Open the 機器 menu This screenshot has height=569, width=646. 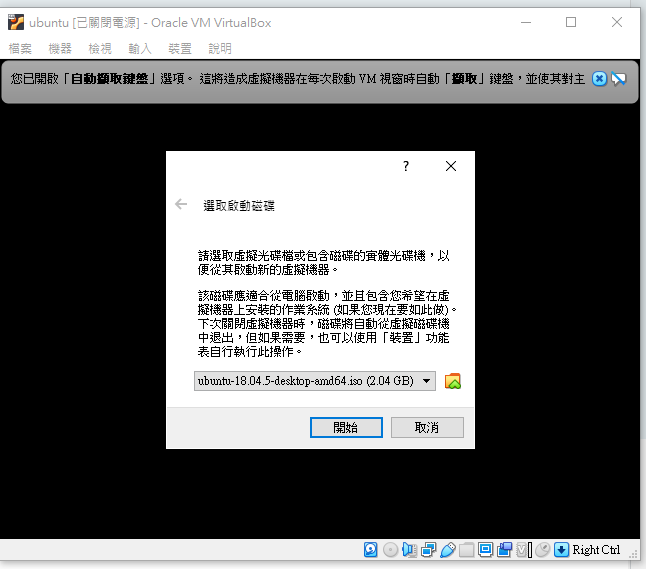pyautogui.click(x=60, y=49)
